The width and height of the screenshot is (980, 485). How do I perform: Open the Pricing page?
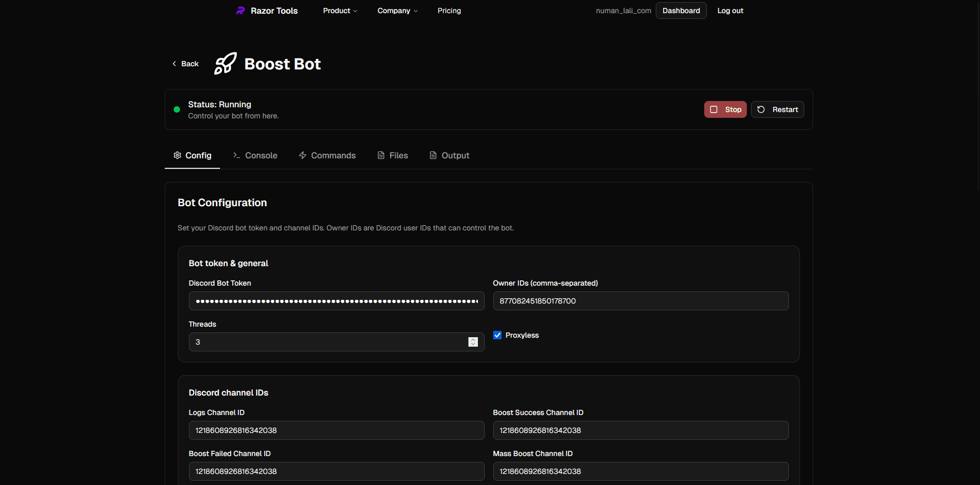(448, 11)
